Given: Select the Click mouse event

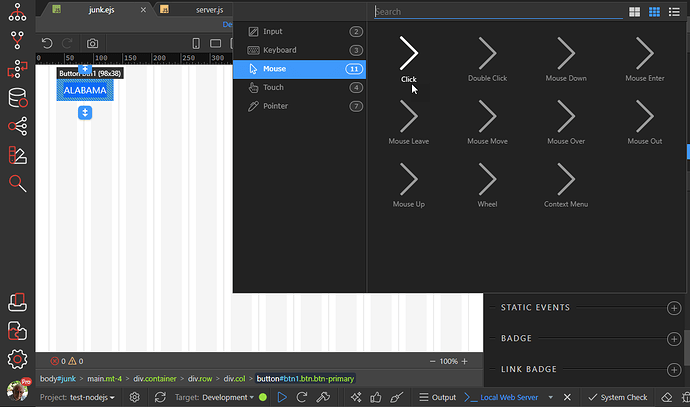Looking at the screenshot, I should pyautogui.click(x=408, y=60).
